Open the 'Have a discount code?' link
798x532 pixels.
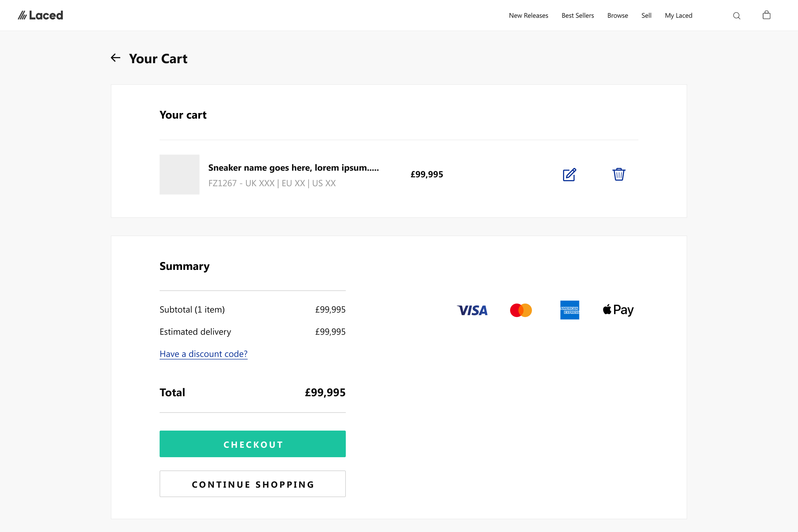point(204,354)
